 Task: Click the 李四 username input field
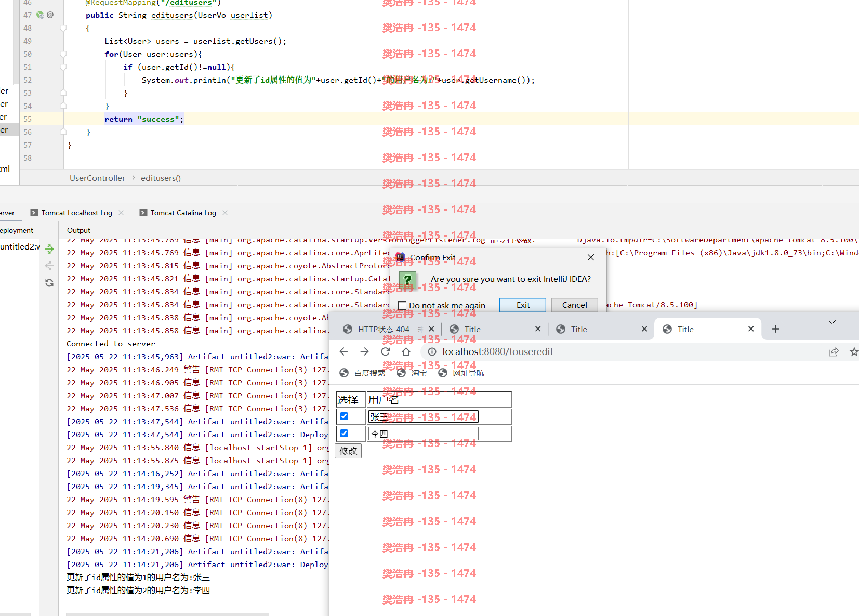423,434
